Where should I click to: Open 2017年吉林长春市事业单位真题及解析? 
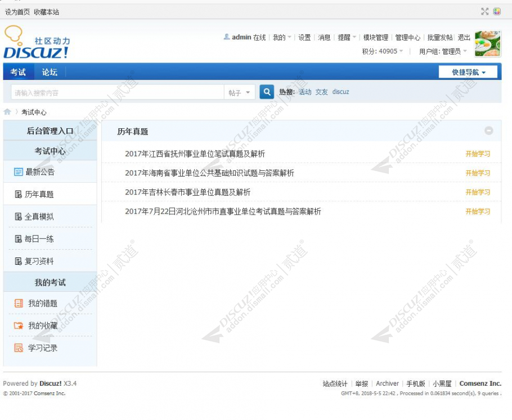(187, 192)
